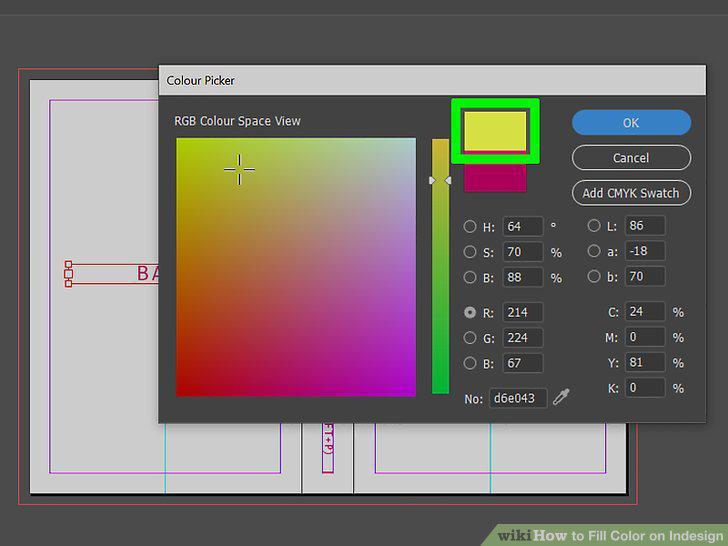Click the original magenta colour swatch
This screenshot has height=546, width=728.
point(495,177)
